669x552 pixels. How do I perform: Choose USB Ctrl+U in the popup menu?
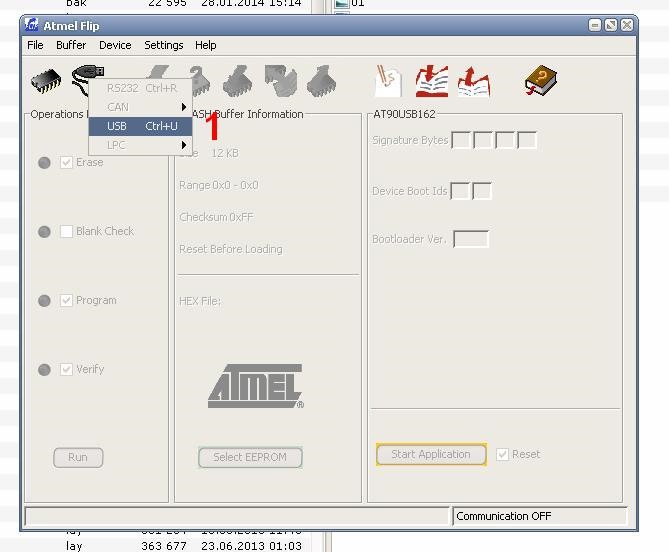point(140,126)
